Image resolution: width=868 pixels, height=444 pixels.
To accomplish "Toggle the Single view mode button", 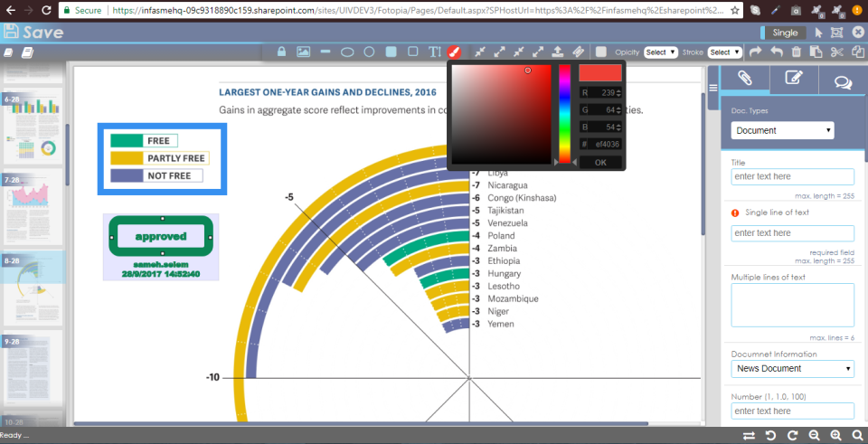I will pos(783,33).
